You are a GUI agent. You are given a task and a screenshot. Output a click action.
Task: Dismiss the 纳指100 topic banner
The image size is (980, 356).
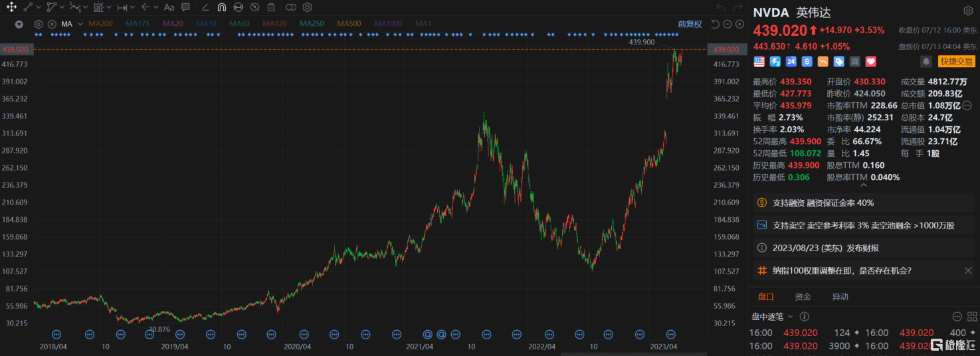click(x=968, y=270)
